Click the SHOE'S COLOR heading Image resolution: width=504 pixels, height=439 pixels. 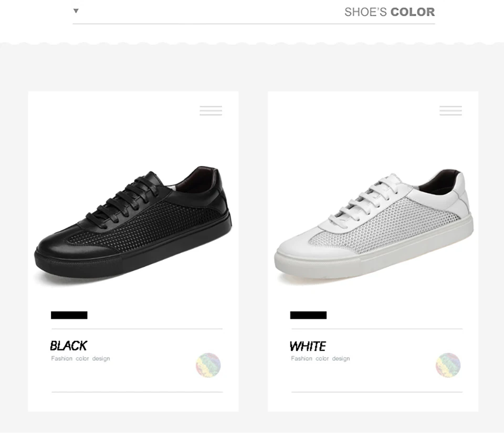tap(390, 12)
